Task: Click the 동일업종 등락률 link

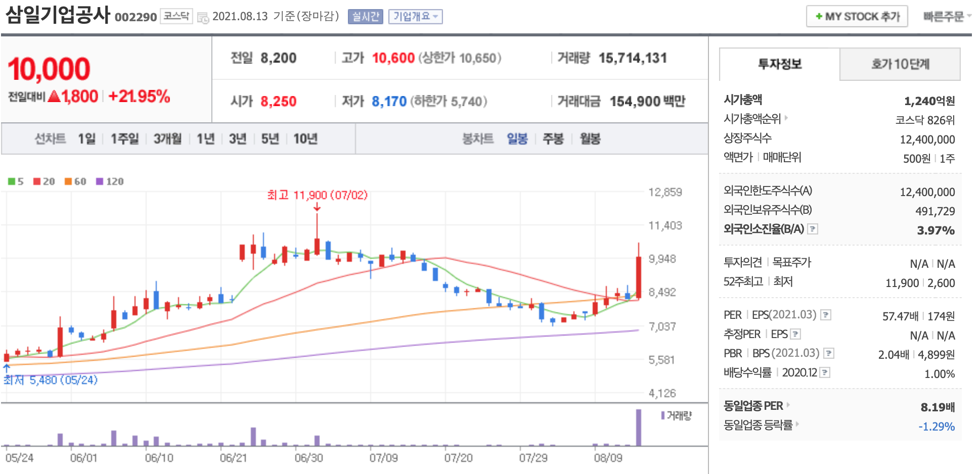Action: [758, 425]
